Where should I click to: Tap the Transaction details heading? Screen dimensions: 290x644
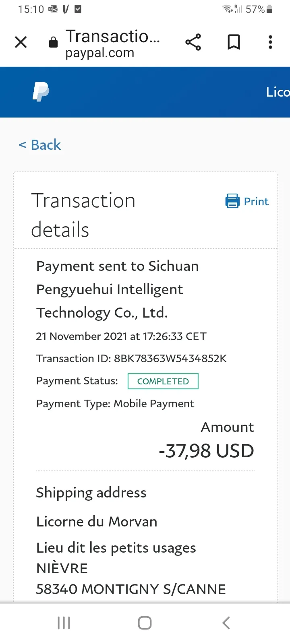click(83, 215)
